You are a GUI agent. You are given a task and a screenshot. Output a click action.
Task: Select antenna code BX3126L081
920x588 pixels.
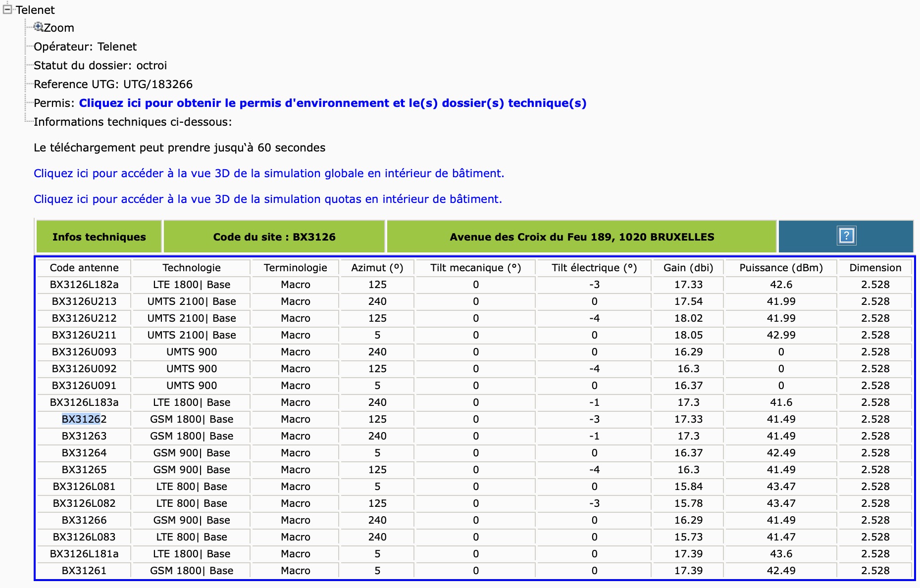pos(84,487)
